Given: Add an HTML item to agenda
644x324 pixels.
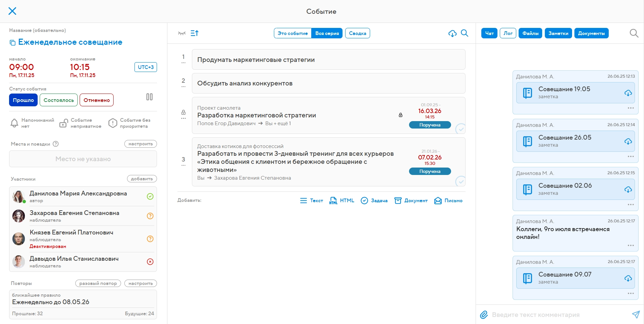Looking at the screenshot, I should point(341,201).
